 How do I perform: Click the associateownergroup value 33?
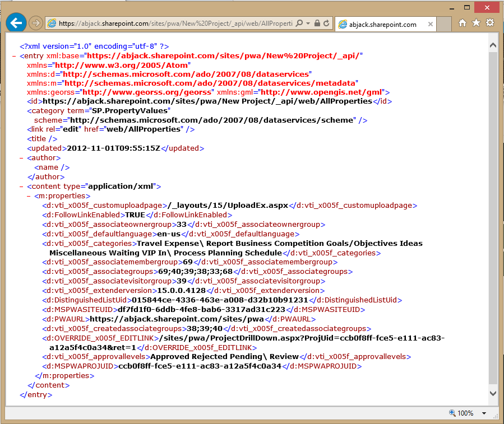[x=182, y=225]
